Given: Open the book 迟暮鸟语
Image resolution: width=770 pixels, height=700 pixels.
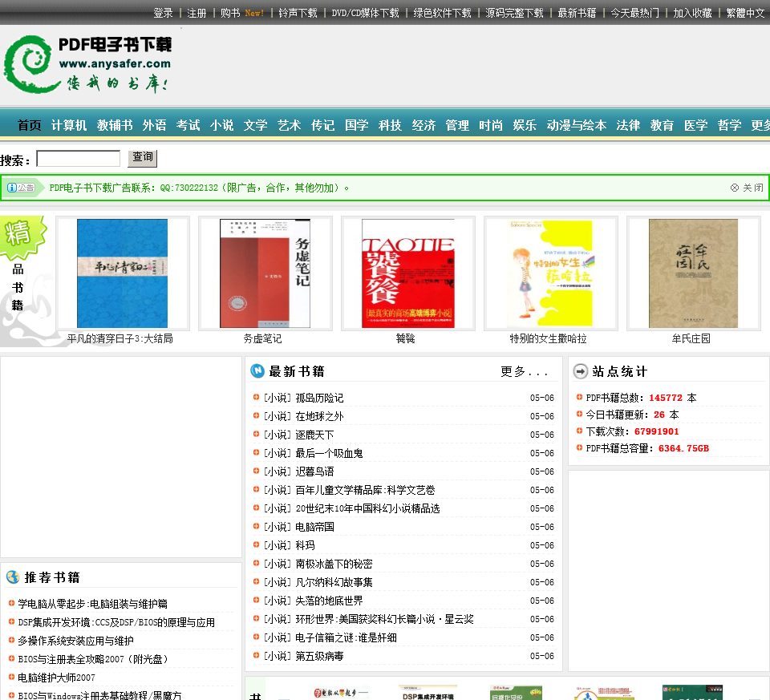Looking at the screenshot, I should [314, 471].
